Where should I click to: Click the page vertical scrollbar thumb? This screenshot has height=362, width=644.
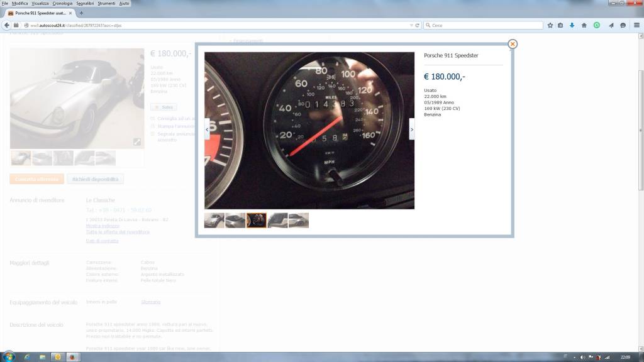(x=641, y=131)
